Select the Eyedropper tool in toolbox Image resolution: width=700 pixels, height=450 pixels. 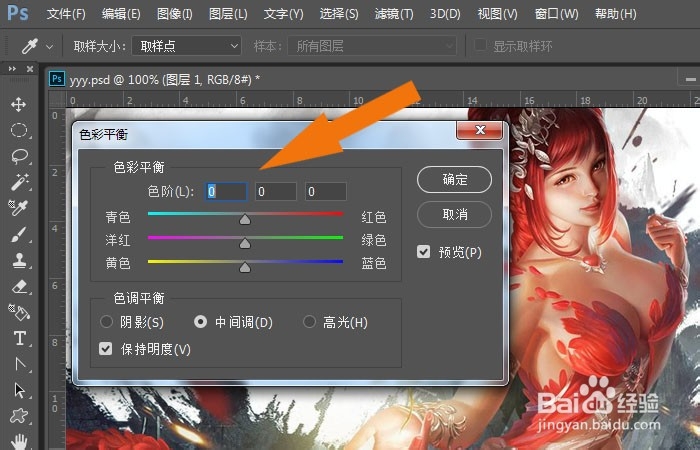pos(19,207)
